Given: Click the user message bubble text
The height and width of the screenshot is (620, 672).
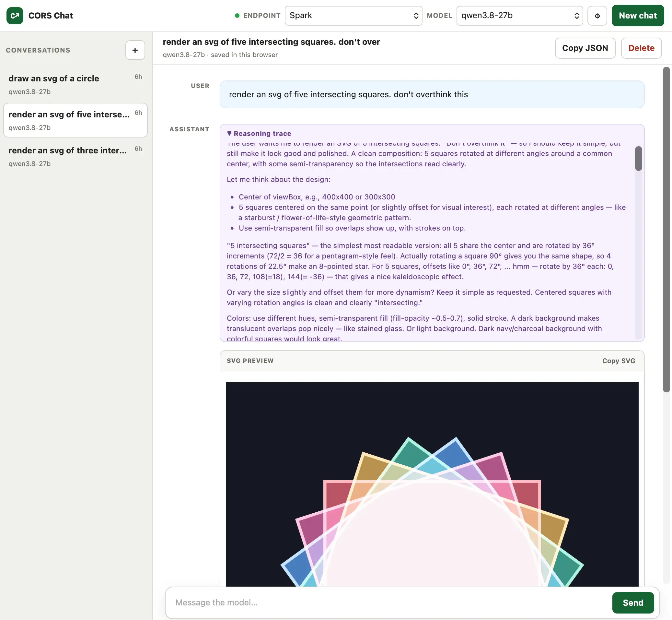Looking at the screenshot, I should [348, 94].
